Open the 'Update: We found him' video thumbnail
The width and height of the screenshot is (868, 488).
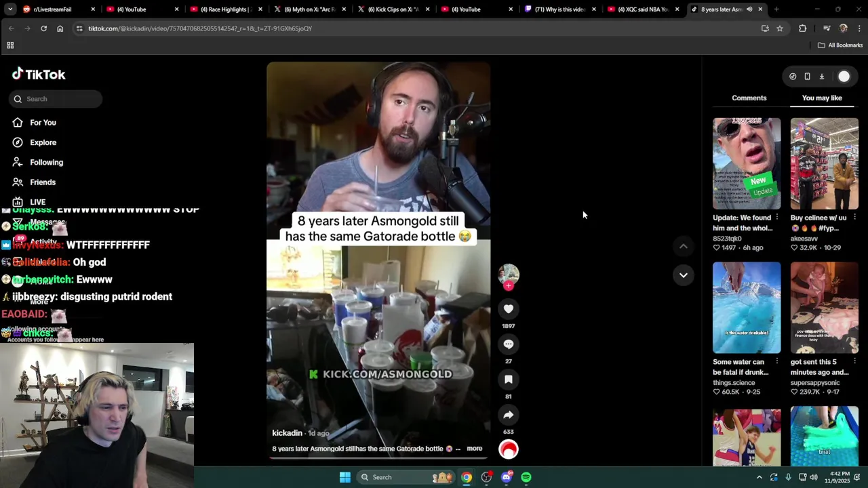(x=747, y=164)
